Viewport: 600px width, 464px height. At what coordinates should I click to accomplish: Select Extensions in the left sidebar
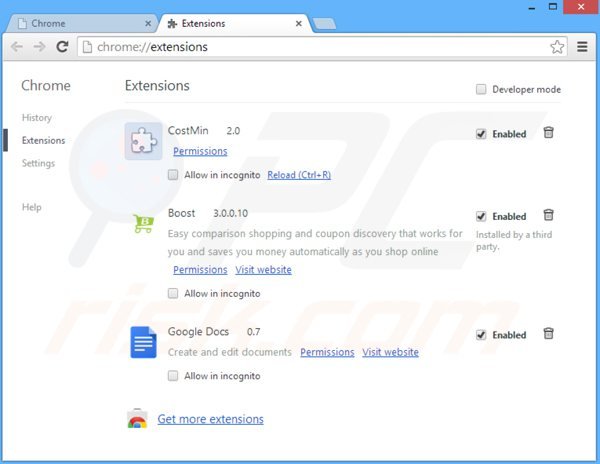point(43,140)
